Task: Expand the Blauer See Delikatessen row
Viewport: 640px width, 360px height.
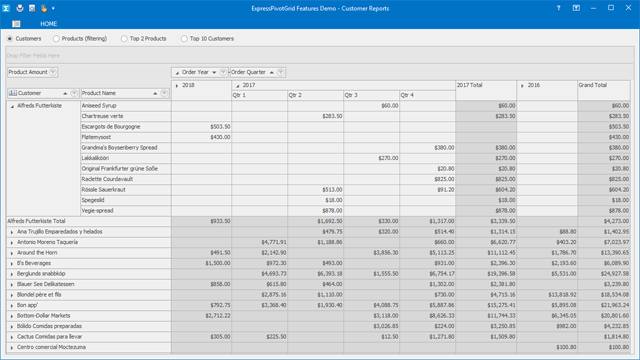Action: pyautogui.click(x=12, y=285)
